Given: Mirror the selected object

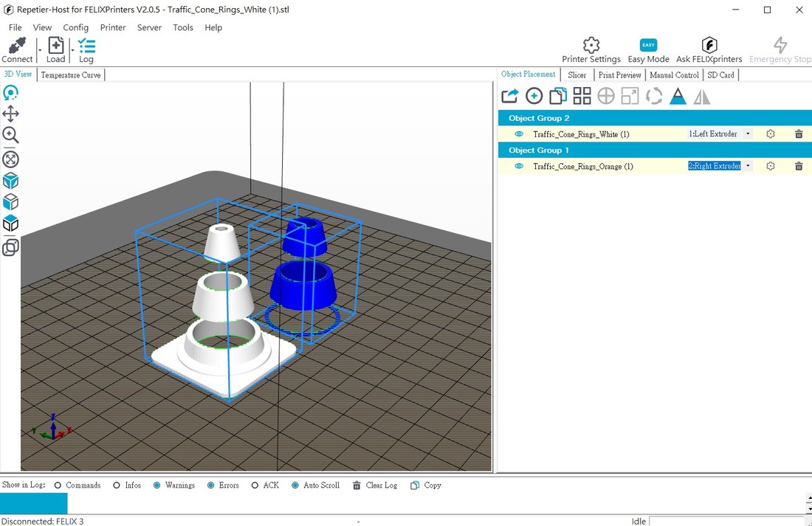Looking at the screenshot, I should tap(702, 96).
